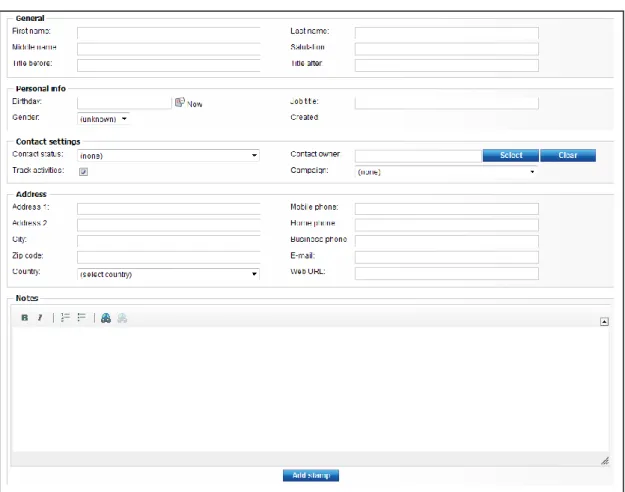Click into the City field
The image size is (625, 492).
[x=169, y=241]
